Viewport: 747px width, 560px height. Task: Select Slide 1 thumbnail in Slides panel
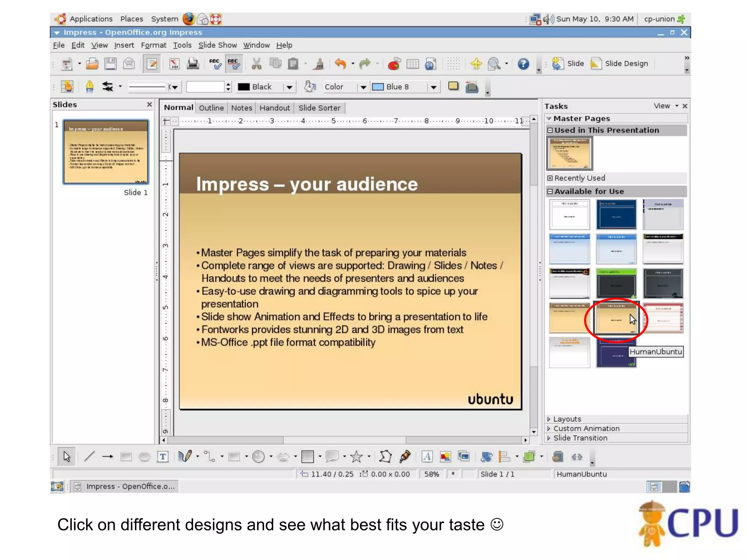point(106,152)
